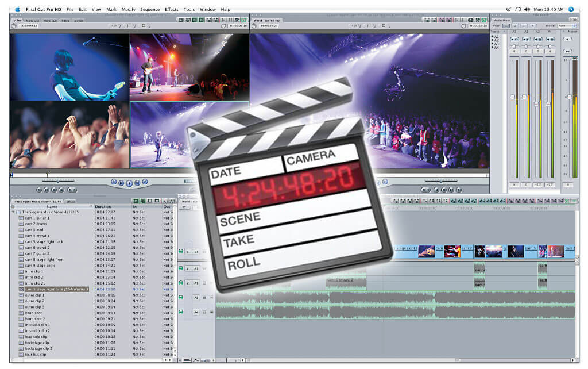
Task: Open the Canvas view mode pop-up
Action: point(384,26)
